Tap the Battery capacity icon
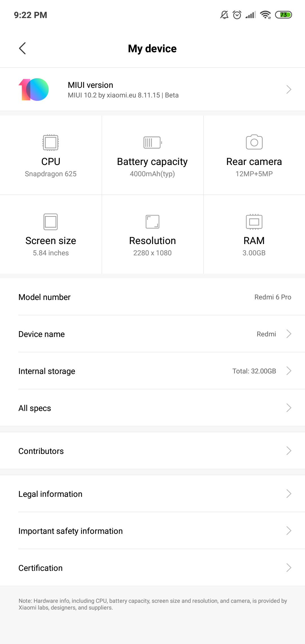 (x=152, y=142)
